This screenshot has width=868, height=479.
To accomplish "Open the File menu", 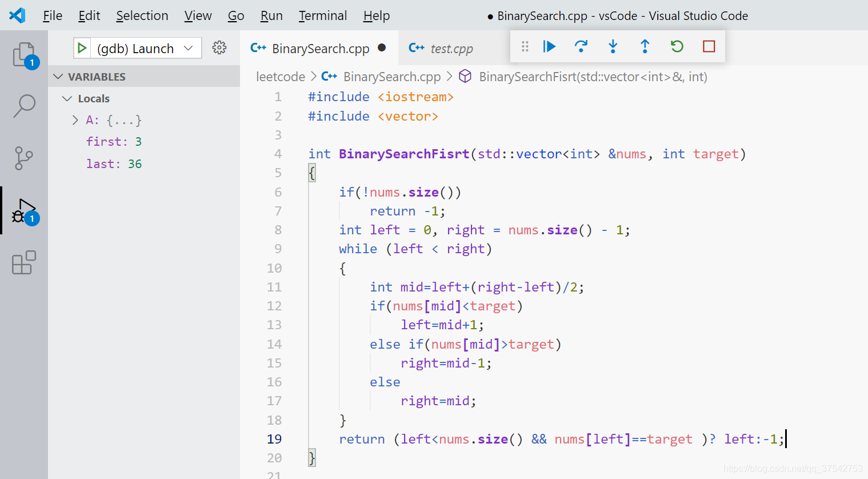I will point(53,15).
